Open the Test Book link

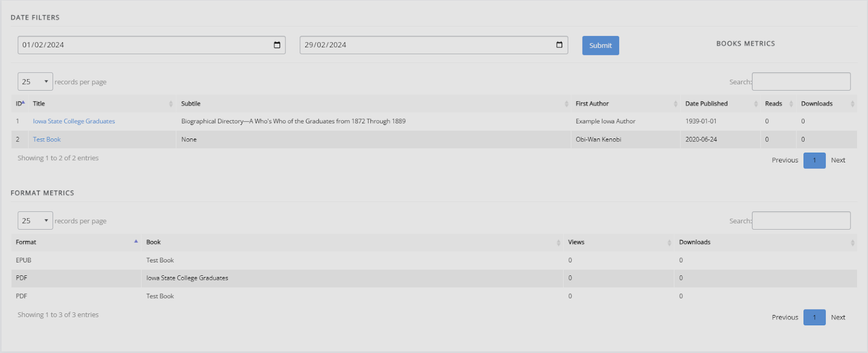(x=47, y=140)
